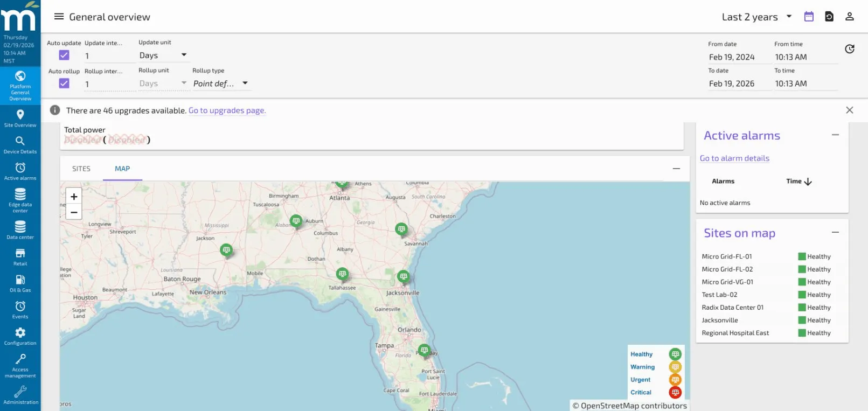Viewport: 868px width, 411px height.
Task: Open the hamburger navigation menu
Action: pos(59,17)
